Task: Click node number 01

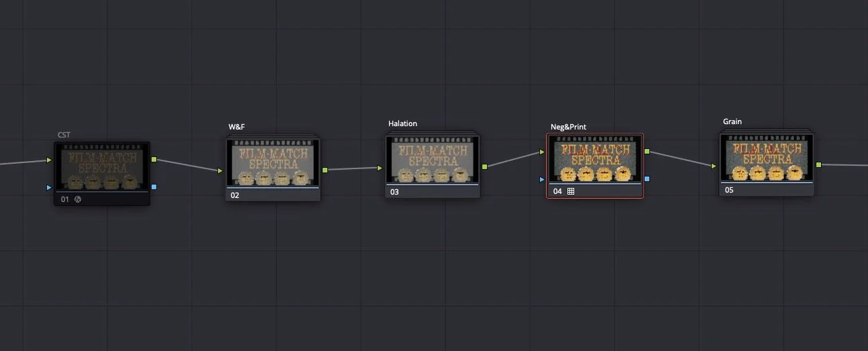Action: 65,199
